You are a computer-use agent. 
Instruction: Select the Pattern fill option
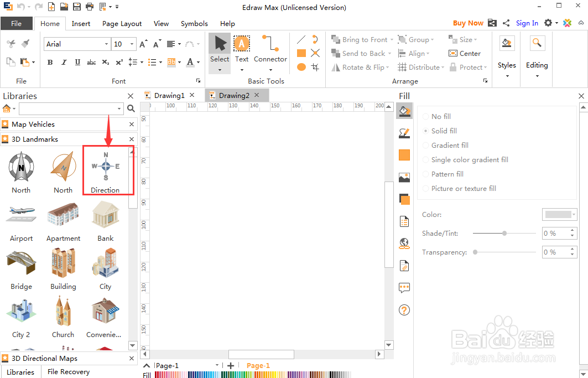(443, 174)
